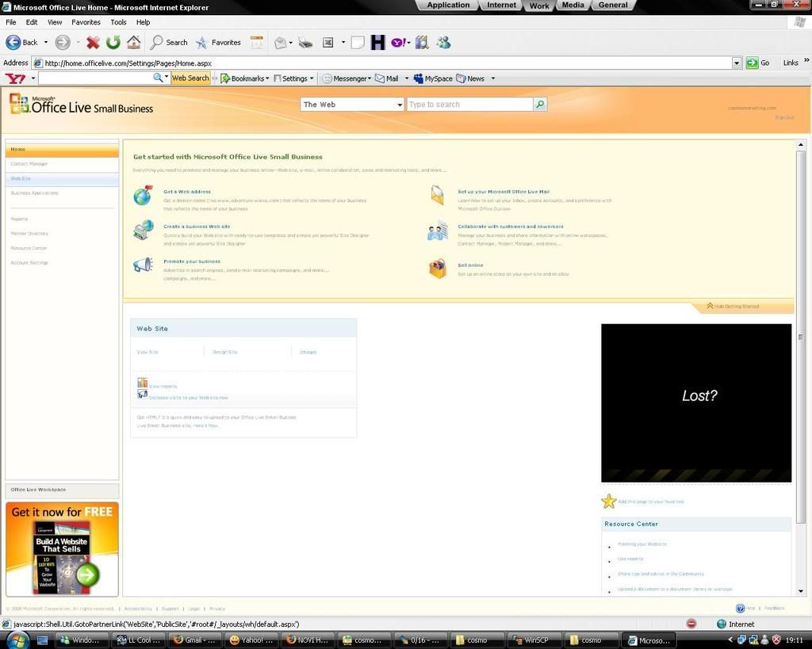Click the Print icon in toolbar
Screen dimensions: 812x649
pyautogui.click(x=305, y=43)
